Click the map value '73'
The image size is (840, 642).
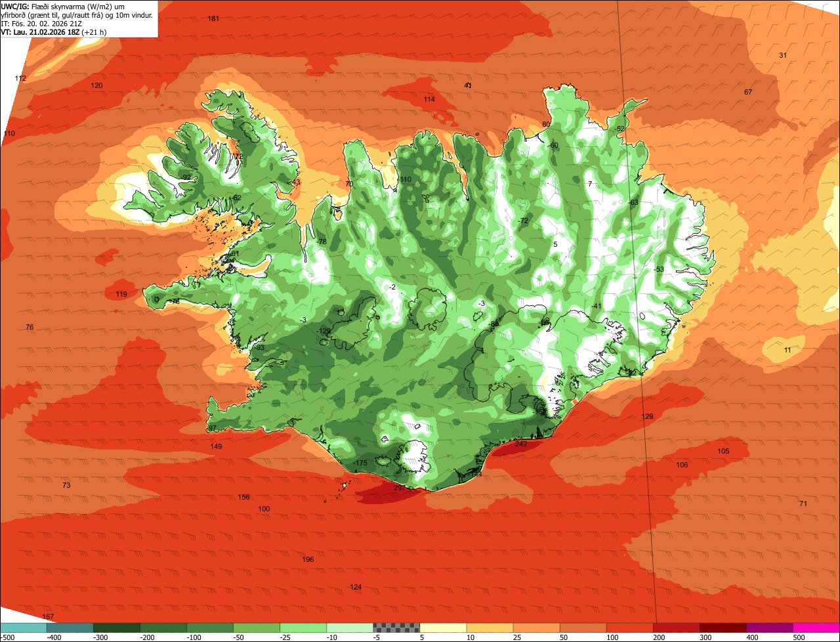pyautogui.click(x=66, y=485)
